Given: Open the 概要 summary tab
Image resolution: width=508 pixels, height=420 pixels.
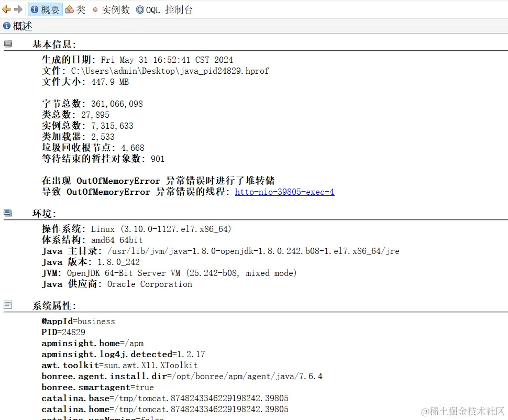Looking at the screenshot, I should (45, 10).
